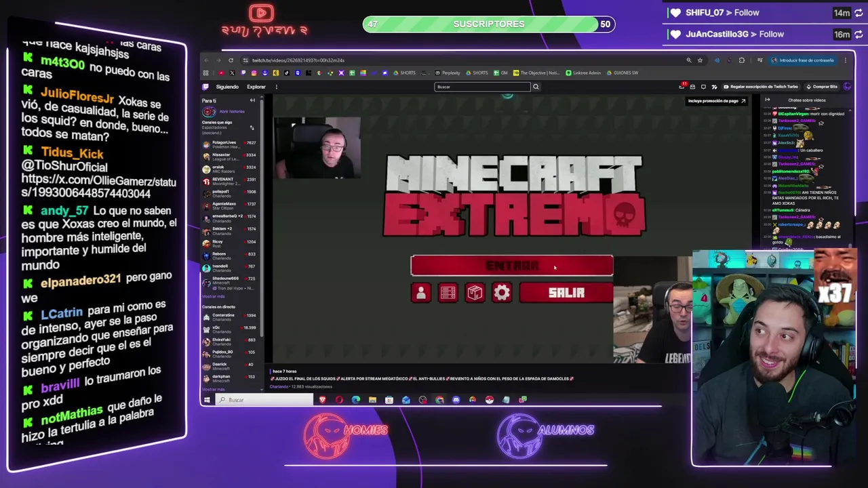Show more followed channels
Image resolution: width=868 pixels, height=488 pixels.
tap(213, 296)
